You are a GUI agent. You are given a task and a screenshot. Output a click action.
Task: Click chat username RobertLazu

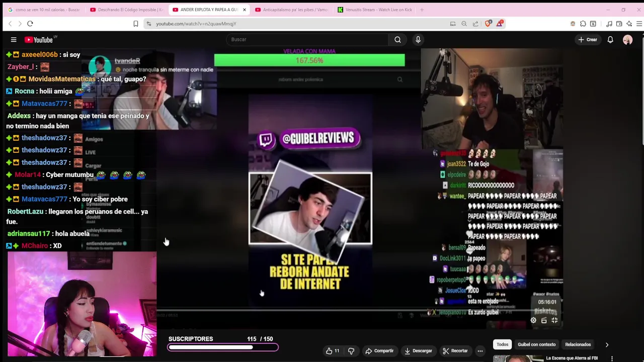click(x=25, y=212)
